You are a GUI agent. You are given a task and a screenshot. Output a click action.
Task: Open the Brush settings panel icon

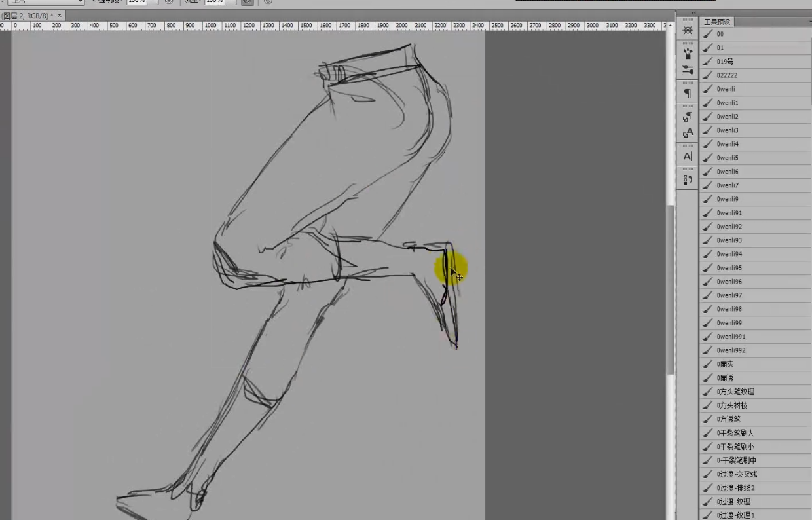click(x=687, y=69)
